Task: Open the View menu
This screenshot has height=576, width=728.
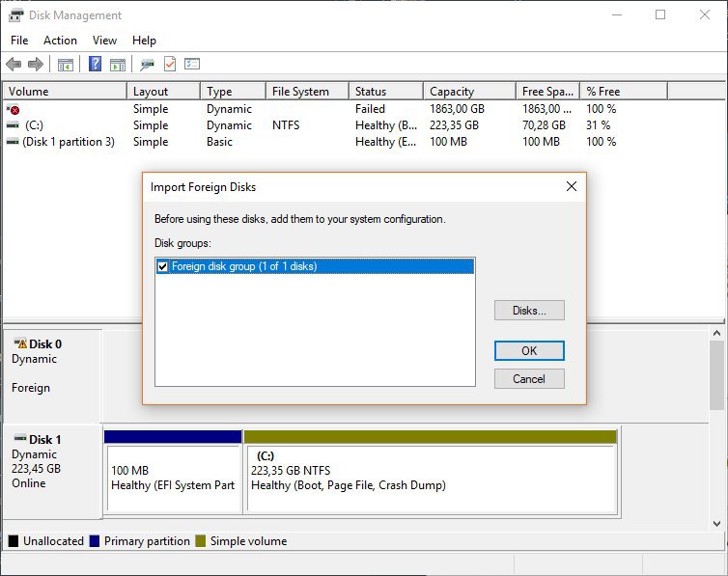Action: coord(104,41)
